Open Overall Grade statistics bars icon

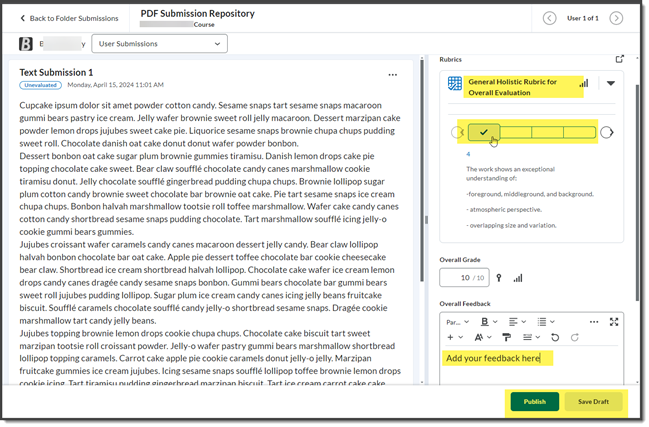click(x=516, y=278)
